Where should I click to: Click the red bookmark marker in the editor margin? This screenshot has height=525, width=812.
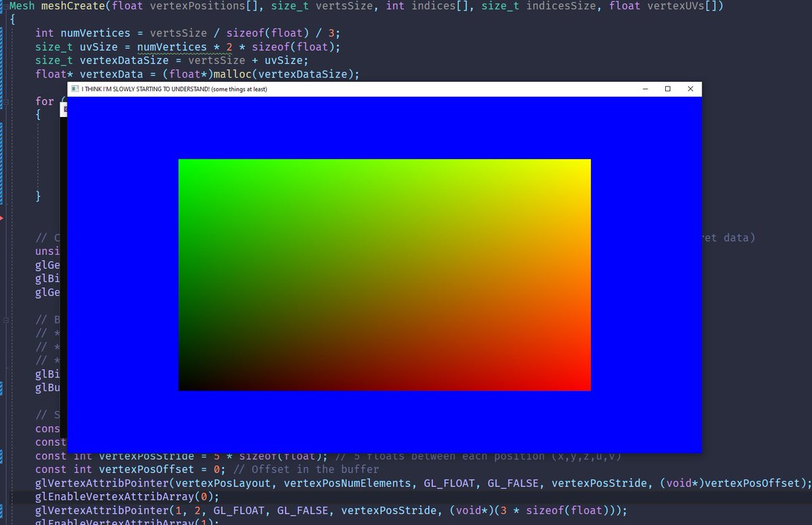tap(2, 219)
